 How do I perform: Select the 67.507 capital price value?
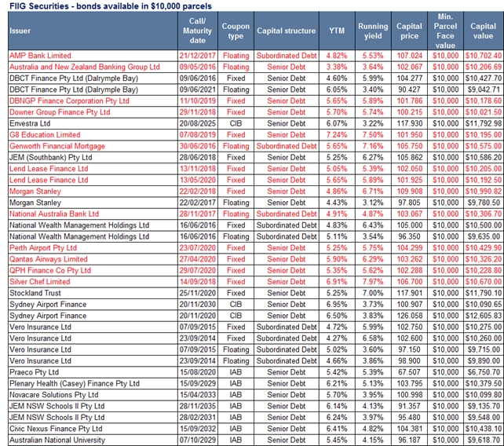point(409,372)
